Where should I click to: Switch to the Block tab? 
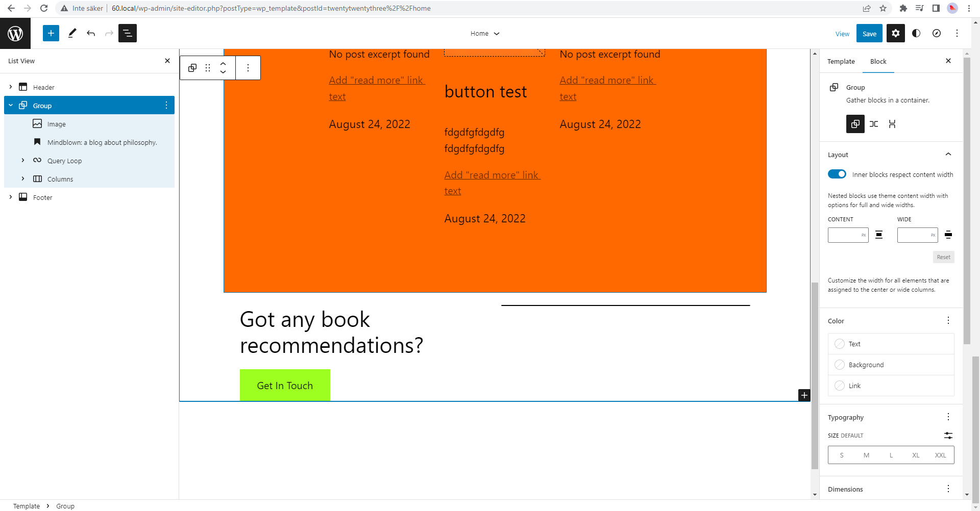[878, 61]
